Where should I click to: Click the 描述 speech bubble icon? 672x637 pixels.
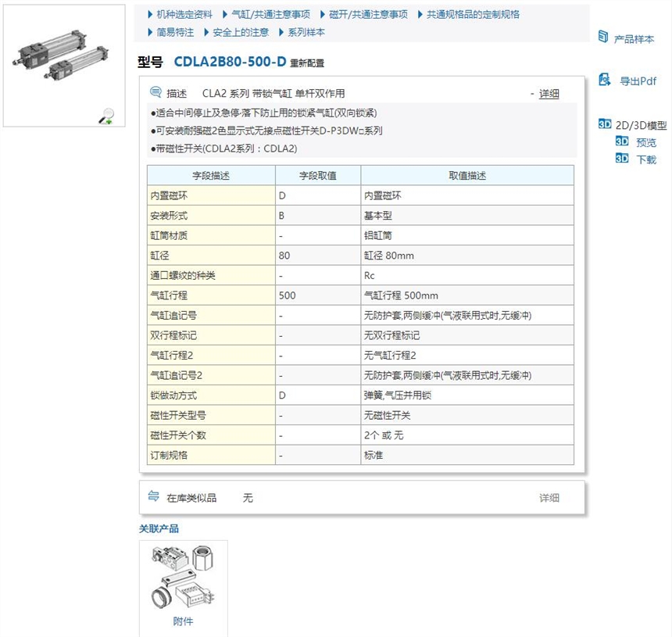point(155,92)
